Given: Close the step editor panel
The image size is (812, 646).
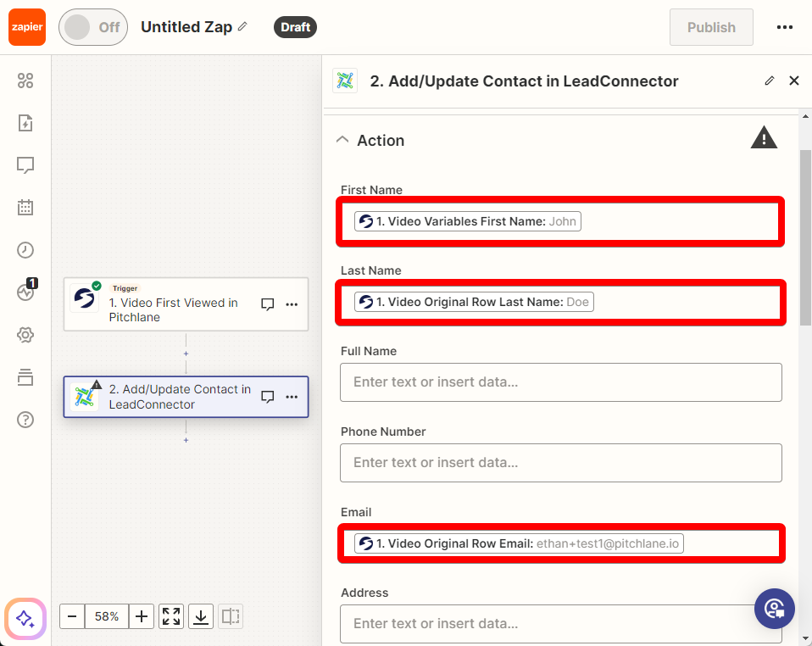Looking at the screenshot, I should point(794,81).
